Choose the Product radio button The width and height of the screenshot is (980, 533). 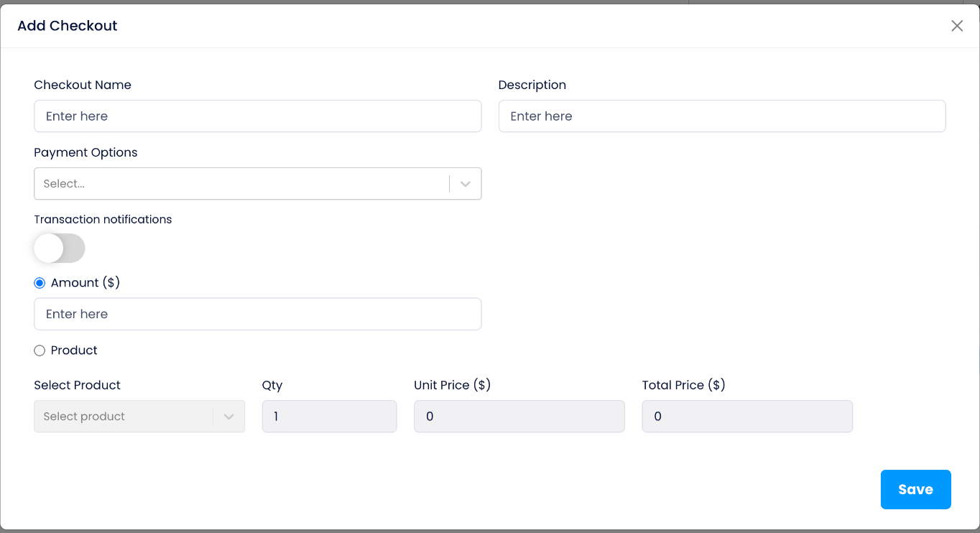click(x=40, y=351)
